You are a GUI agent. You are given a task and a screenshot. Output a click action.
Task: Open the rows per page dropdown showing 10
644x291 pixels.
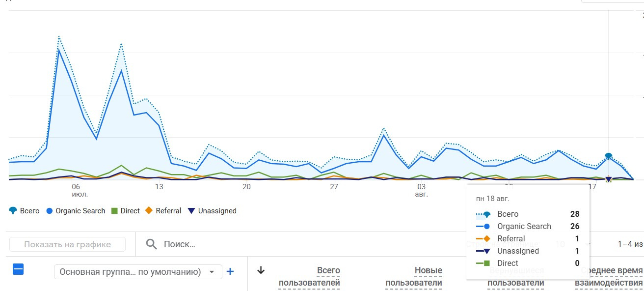coord(564,244)
